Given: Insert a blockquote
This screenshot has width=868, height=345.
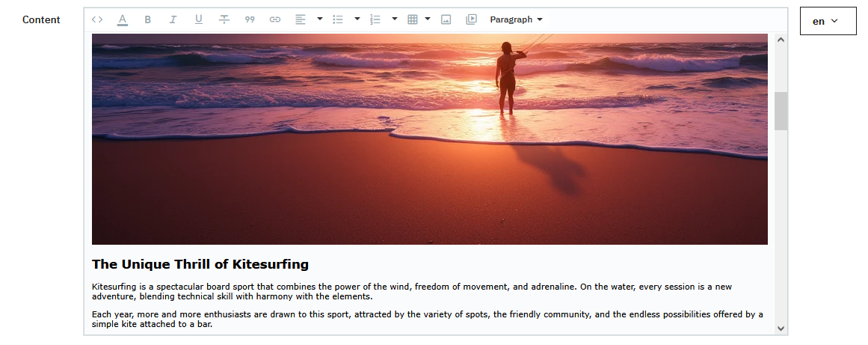Looking at the screenshot, I should pos(250,19).
